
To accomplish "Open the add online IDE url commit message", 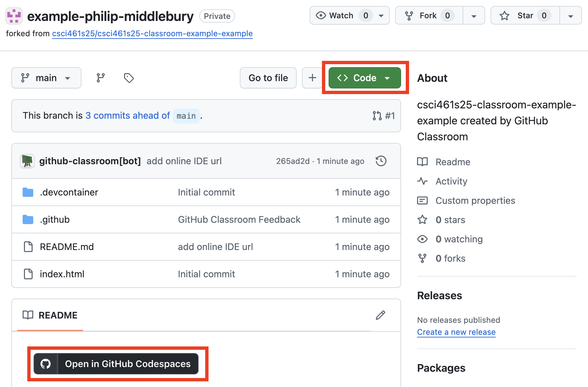I will (184, 161).
